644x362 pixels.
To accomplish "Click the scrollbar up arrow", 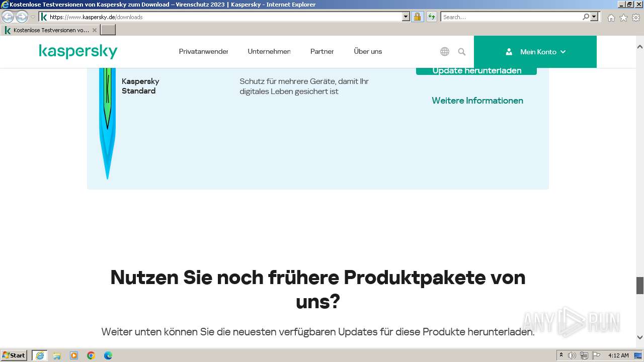I will click(640, 47).
